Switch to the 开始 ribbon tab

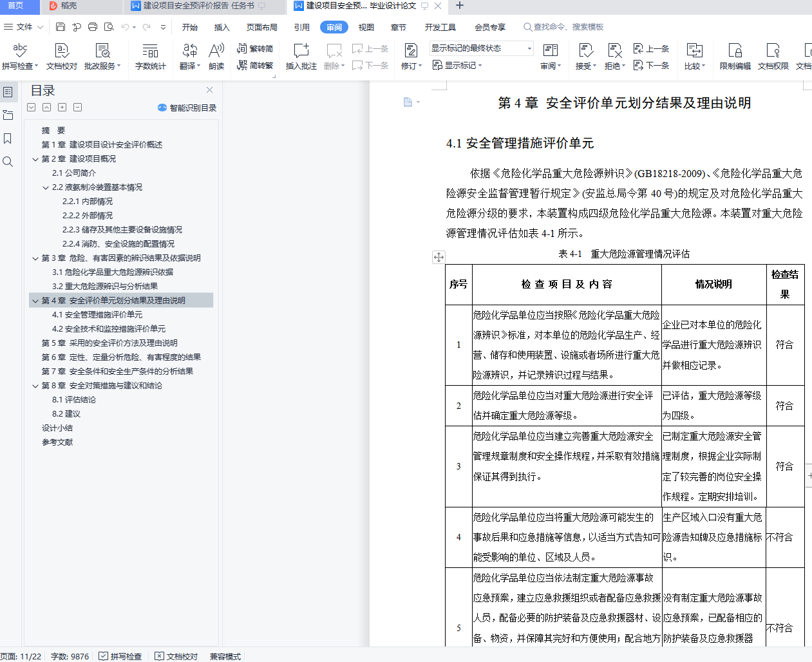tap(190, 27)
